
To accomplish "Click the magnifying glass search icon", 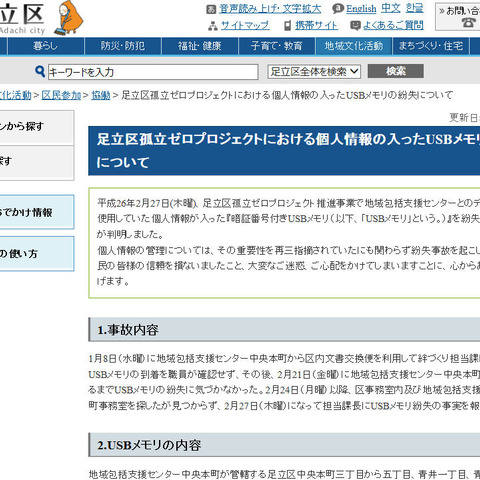I will click(40, 71).
